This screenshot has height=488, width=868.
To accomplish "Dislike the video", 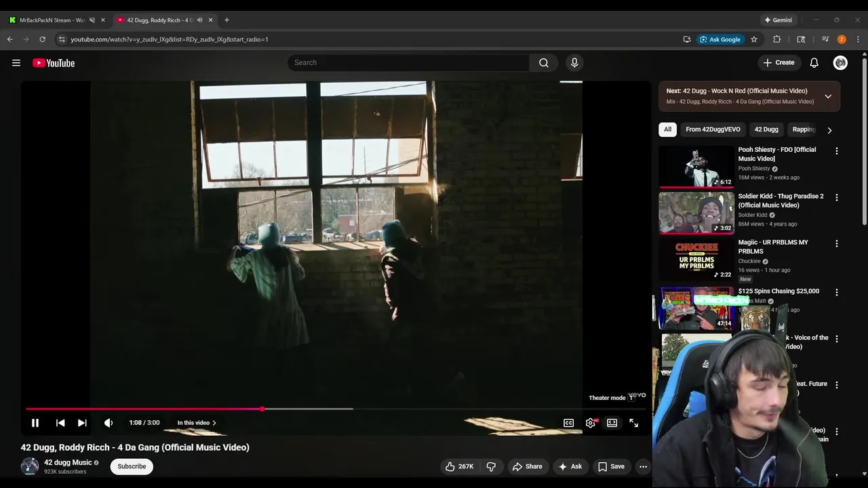I will tap(491, 466).
